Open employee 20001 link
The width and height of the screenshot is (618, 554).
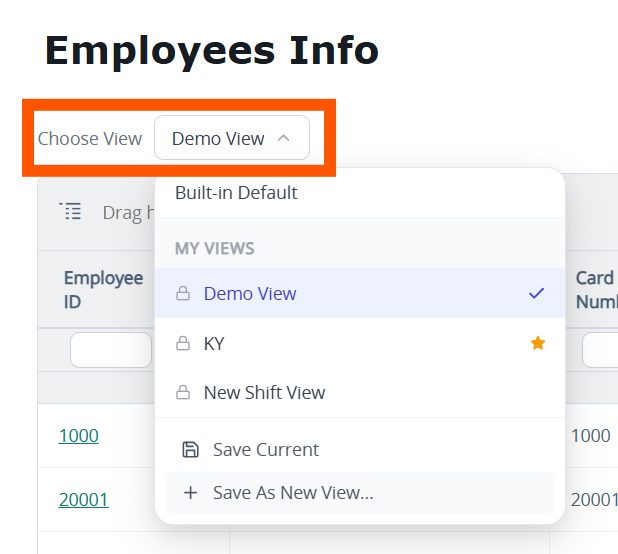(x=84, y=500)
